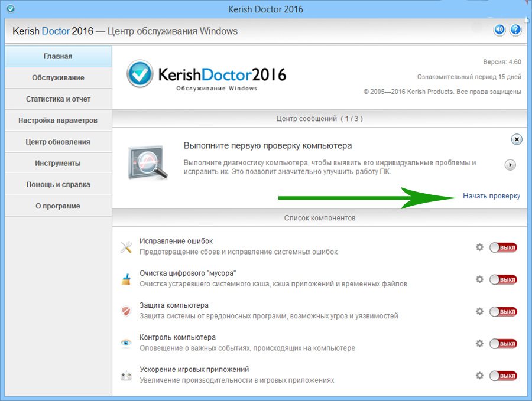Enable Ускорение игровых приложений toggle
Viewport: 532px width, 401px height.
click(503, 376)
